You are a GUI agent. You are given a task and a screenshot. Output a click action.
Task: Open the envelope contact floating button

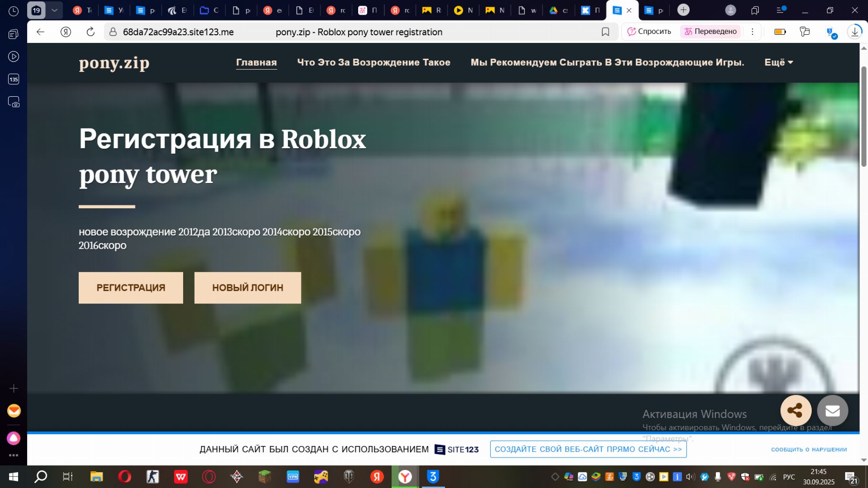pos(832,410)
